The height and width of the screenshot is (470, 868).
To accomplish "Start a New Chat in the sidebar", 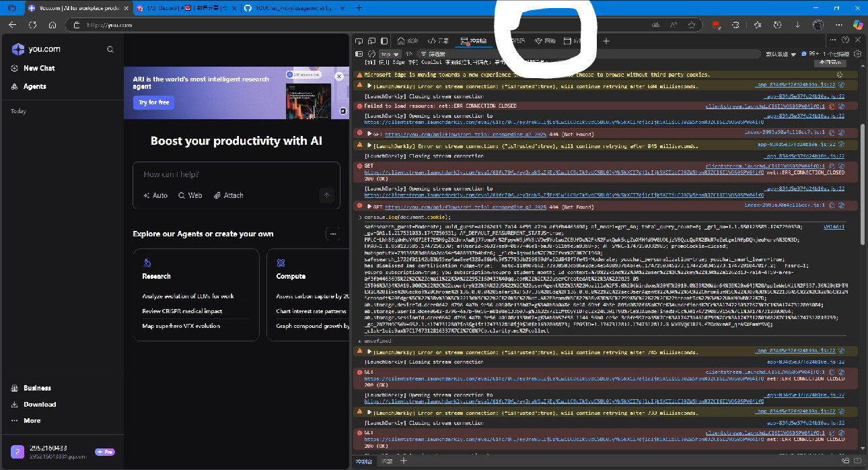I will coord(38,68).
